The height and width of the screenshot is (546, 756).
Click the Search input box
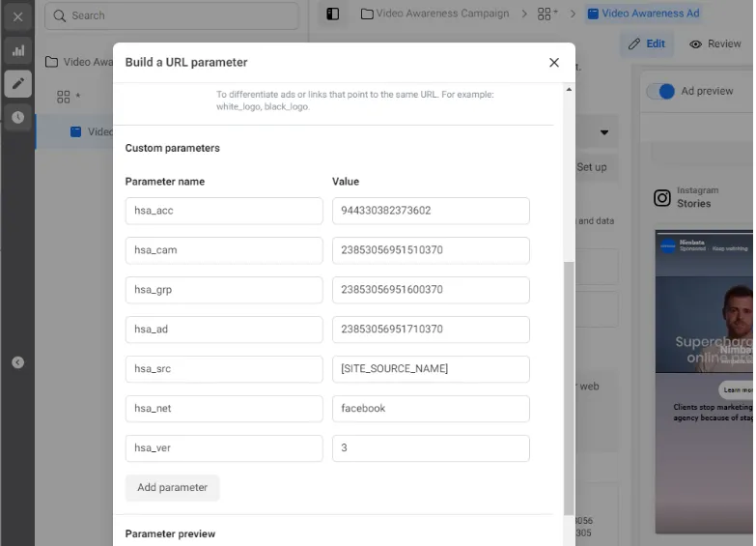(x=171, y=15)
